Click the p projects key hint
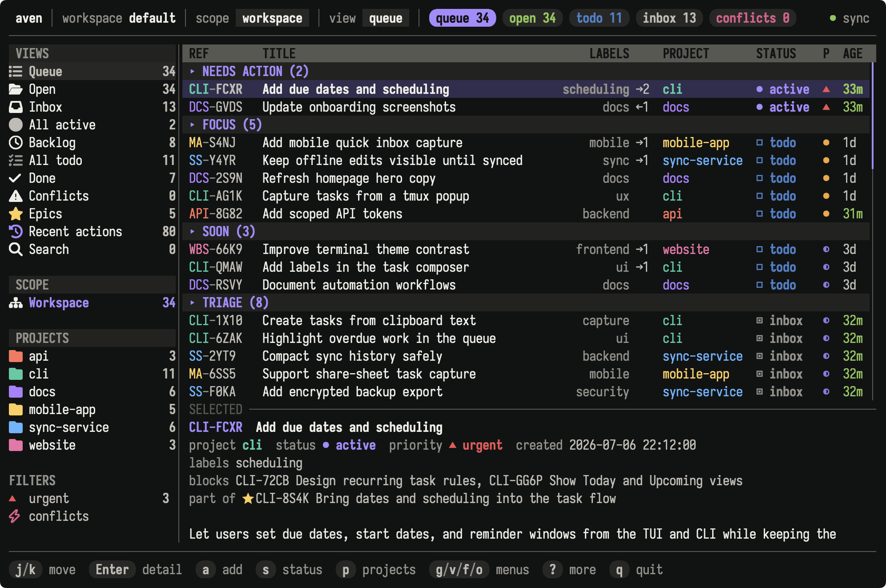Image resolution: width=886 pixels, height=588 pixels. tap(376, 569)
